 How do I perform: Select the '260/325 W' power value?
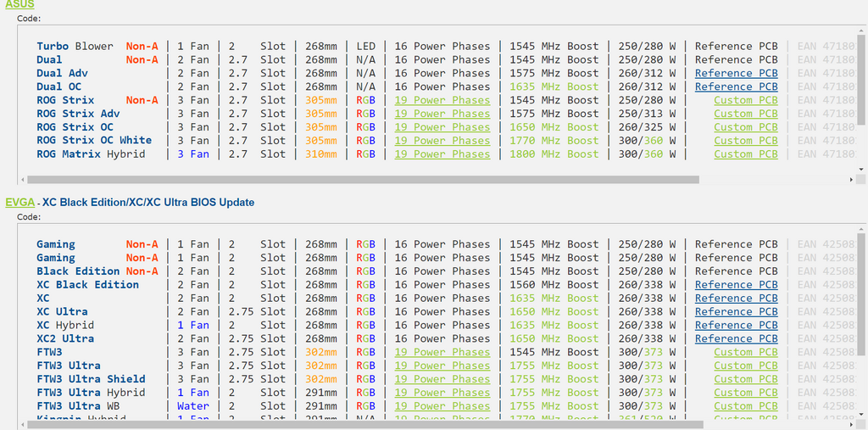click(647, 127)
